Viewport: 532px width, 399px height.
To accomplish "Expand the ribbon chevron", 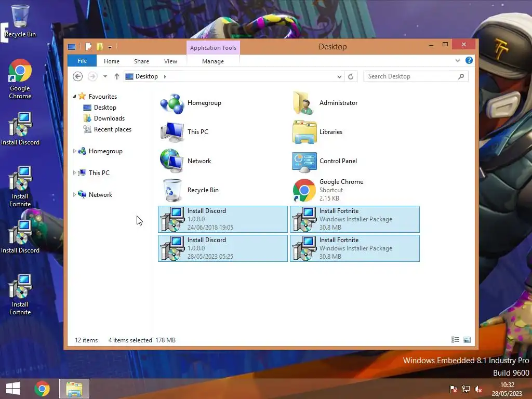I will [457, 60].
